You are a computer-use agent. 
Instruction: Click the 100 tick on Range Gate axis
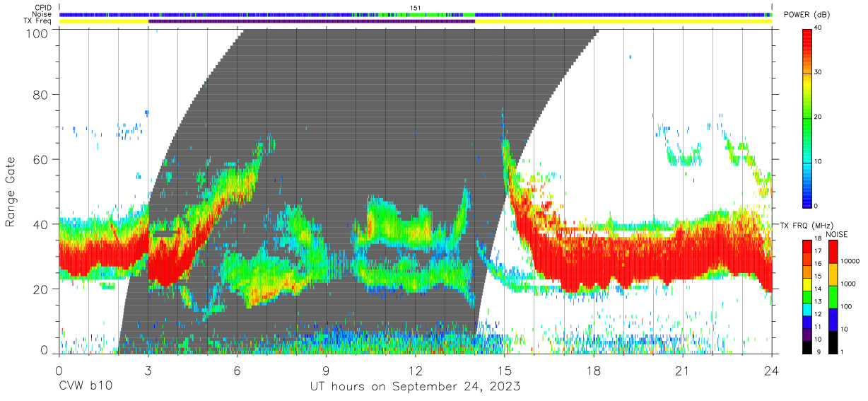(38, 33)
